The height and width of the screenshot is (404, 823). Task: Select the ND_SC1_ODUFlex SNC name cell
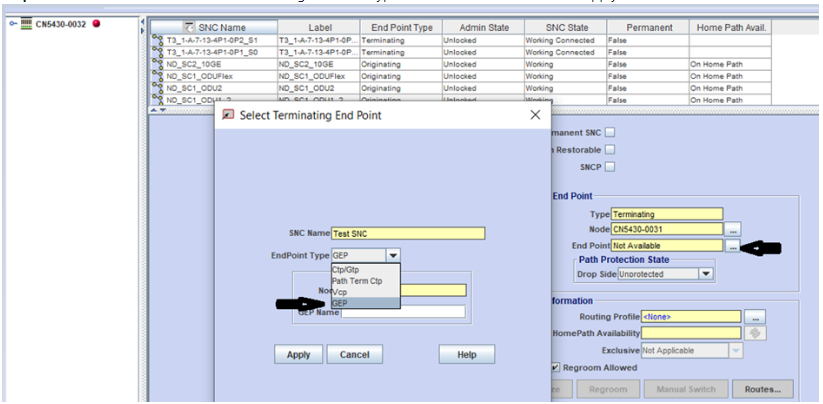(x=220, y=77)
